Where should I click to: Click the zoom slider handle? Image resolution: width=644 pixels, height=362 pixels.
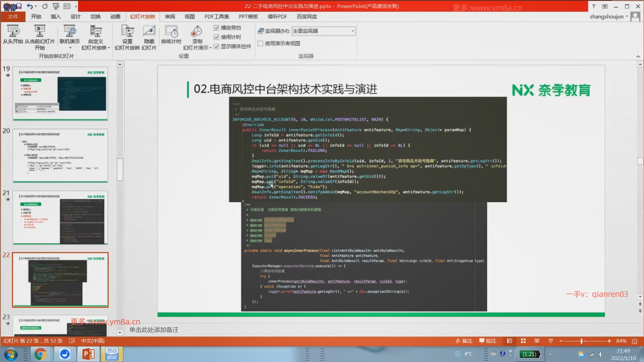click(x=582, y=341)
